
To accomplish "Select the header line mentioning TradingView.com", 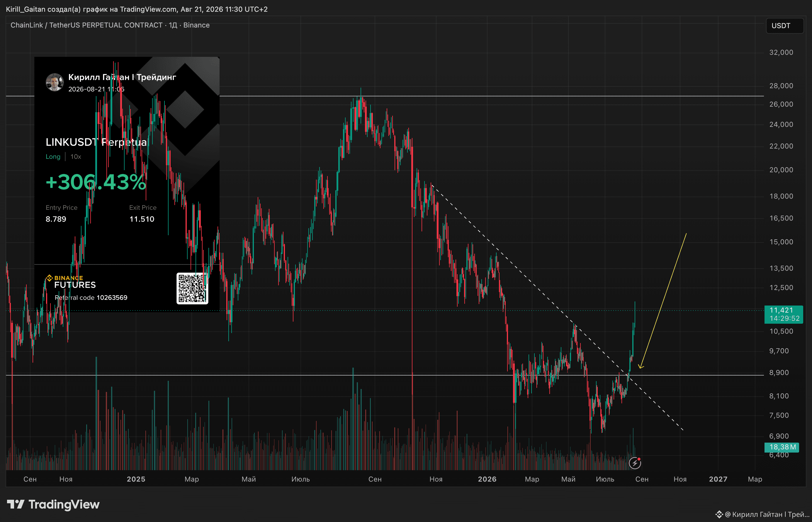I will point(137,9).
